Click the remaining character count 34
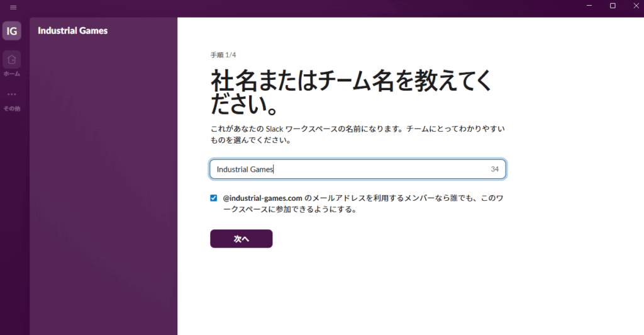 coord(494,169)
